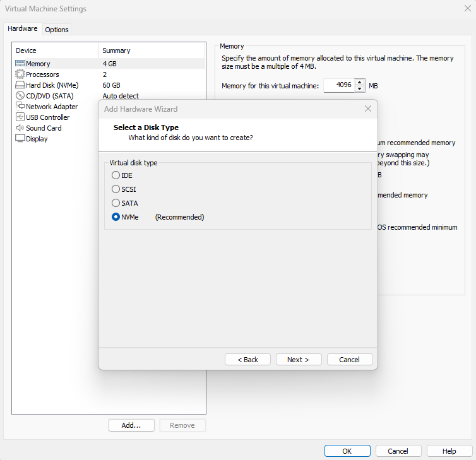Screen dimensions: 476x460
Task: Click the Remove hardware button
Action: coord(182,425)
